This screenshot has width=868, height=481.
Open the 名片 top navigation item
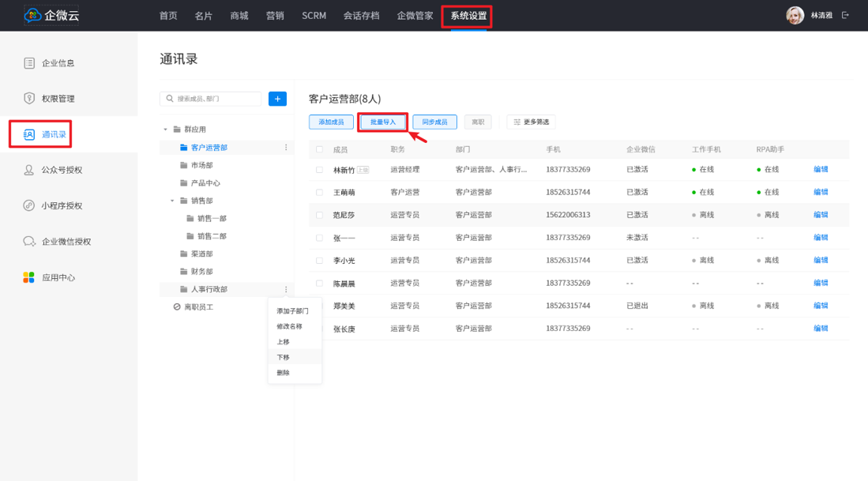[204, 16]
